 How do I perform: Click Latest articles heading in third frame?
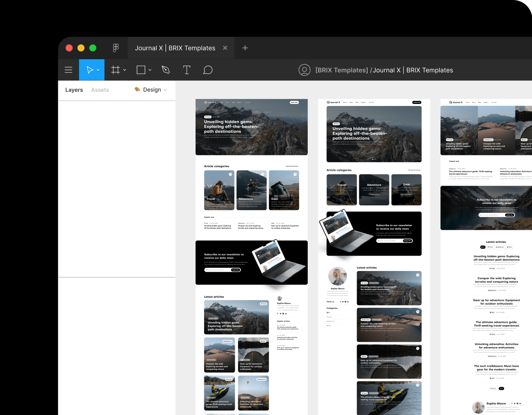(x=496, y=242)
